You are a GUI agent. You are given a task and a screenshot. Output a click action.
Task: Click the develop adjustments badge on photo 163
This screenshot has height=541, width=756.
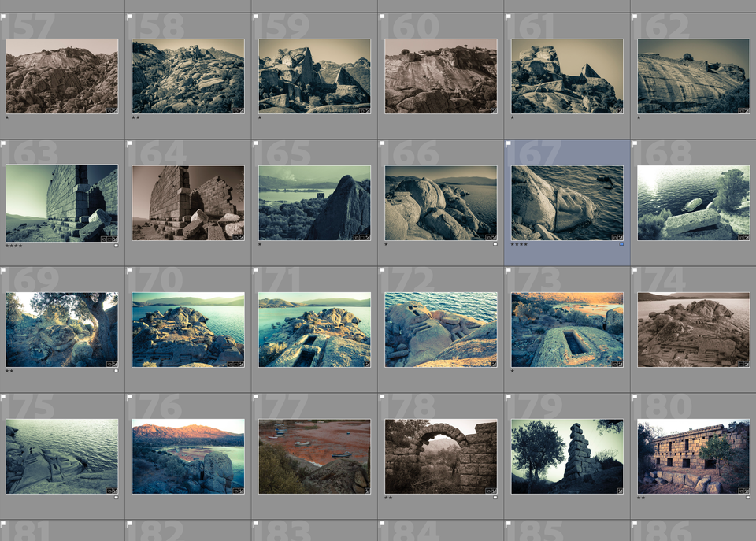115,238
